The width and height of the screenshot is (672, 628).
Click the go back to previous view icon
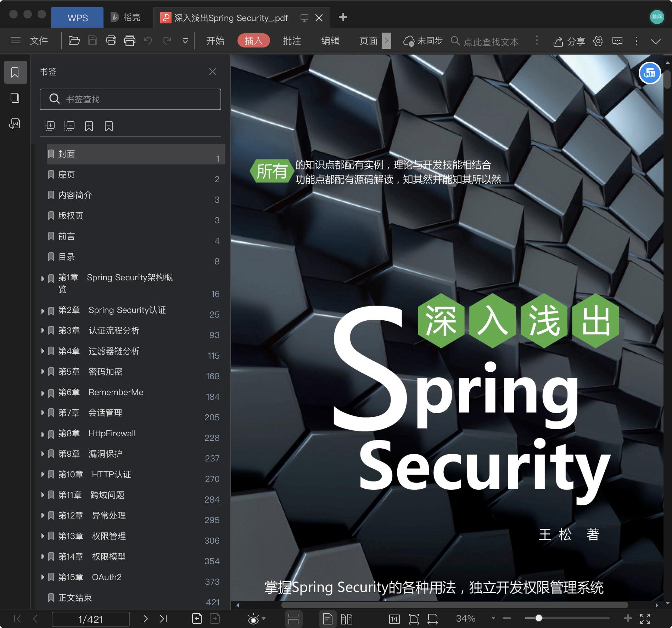click(x=197, y=618)
